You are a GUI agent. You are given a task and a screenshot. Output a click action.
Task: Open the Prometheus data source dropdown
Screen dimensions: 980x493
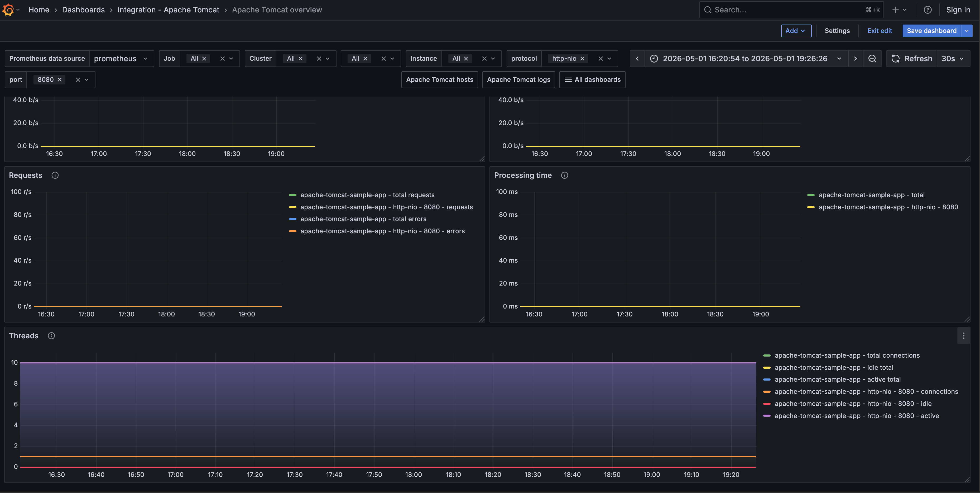click(121, 59)
